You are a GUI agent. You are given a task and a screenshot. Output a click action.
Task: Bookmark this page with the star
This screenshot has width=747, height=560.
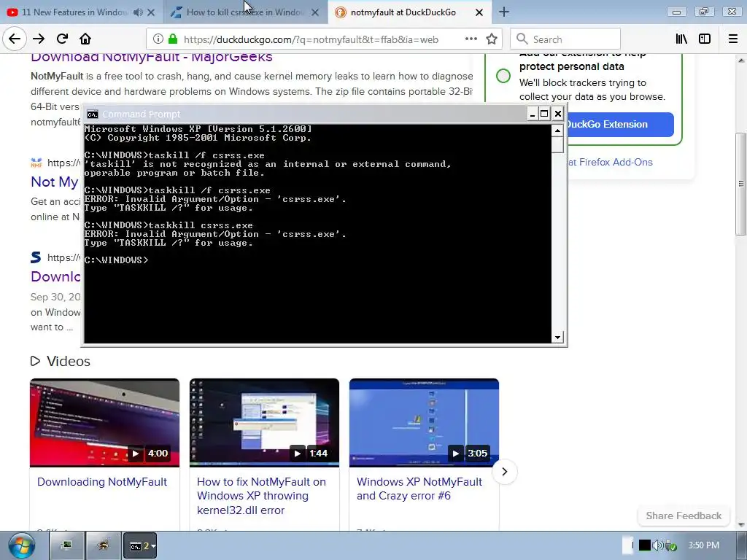(492, 39)
